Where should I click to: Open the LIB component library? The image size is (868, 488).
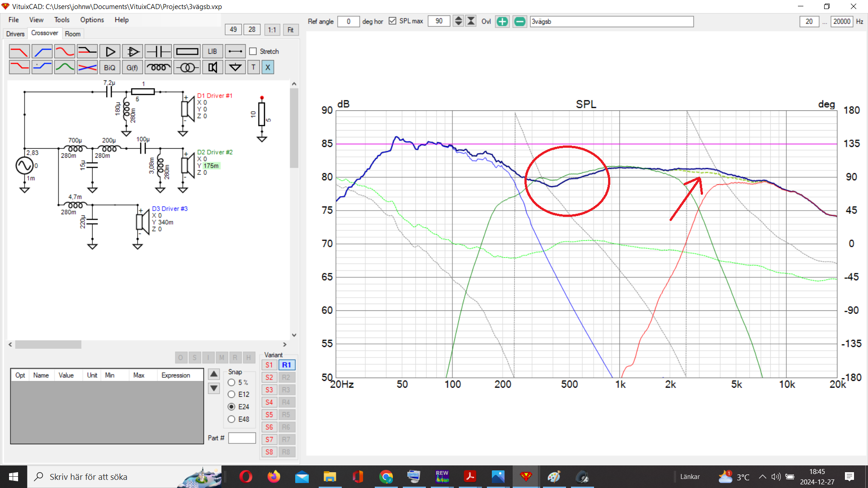(x=212, y=52)
